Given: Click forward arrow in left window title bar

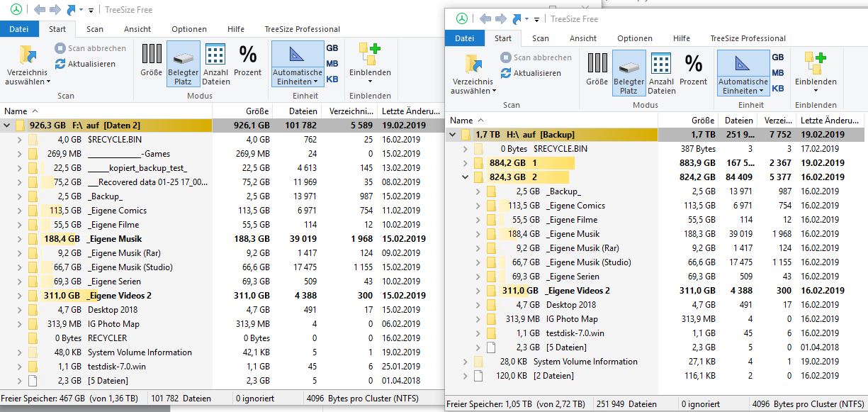Looking at the screenshot, I should point(54,10).
